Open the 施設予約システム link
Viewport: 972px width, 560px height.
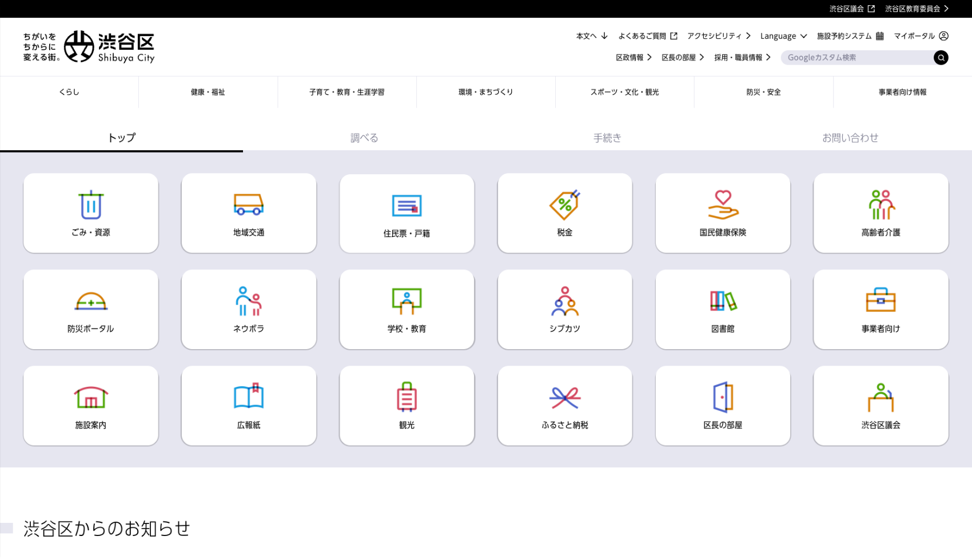tap(850, 36)
